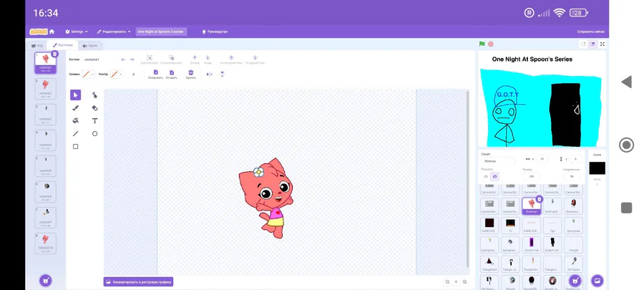Screen dimensions: 644x290
Task: Flip the costume horizontally
Action: (209, 74)
